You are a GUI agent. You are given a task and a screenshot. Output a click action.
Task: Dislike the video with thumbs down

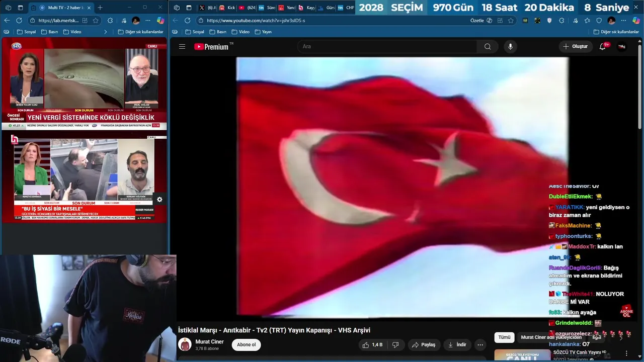(x=395, y=345)
